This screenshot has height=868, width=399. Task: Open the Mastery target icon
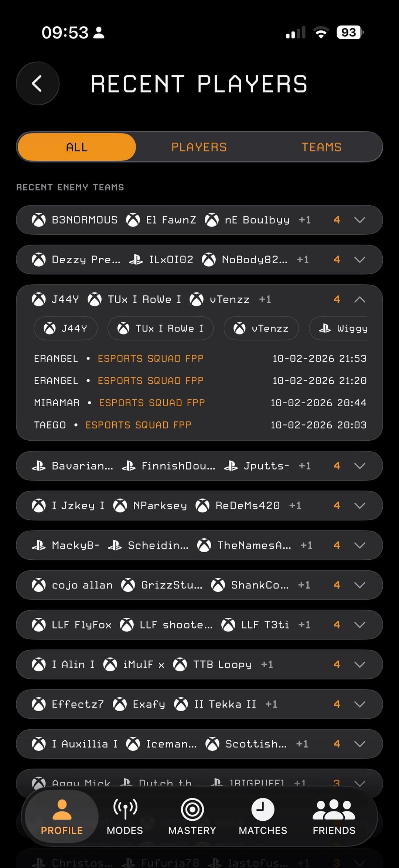[192, 810]
